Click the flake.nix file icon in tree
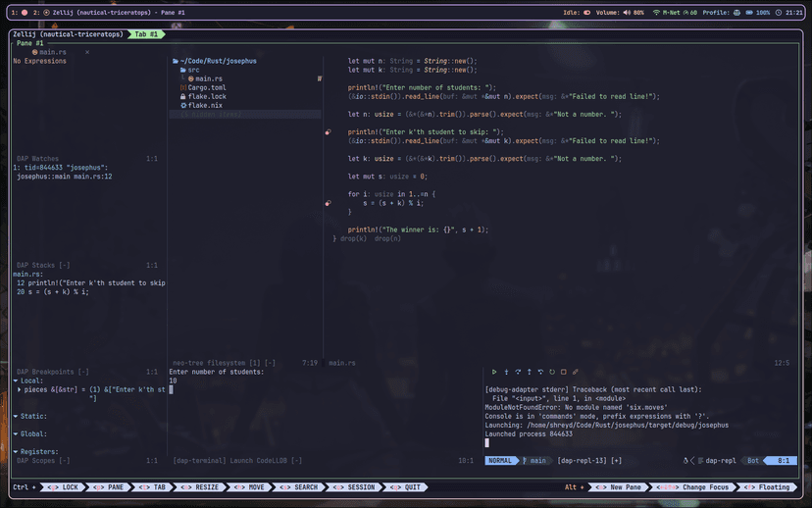 [182, 105]
